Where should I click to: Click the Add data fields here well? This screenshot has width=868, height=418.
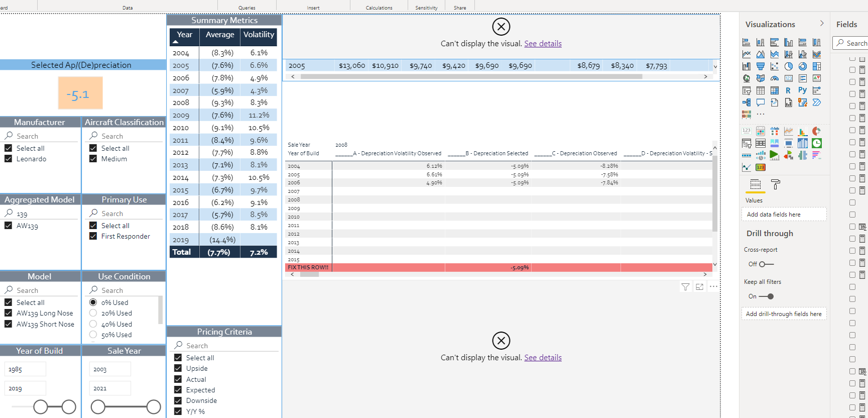coord(784,215)
